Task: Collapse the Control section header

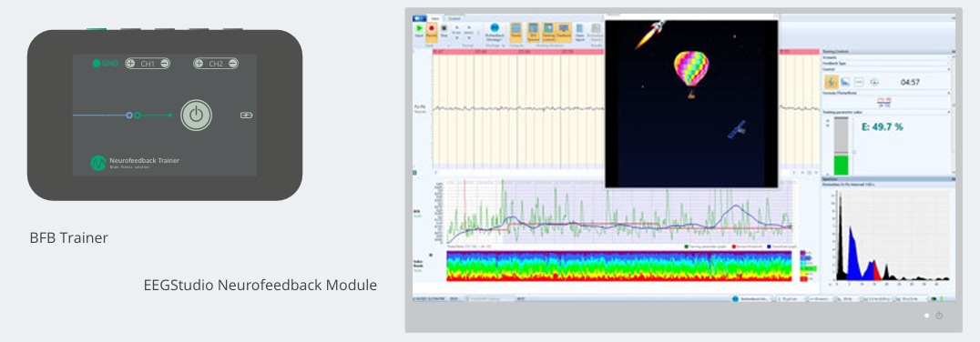Action: pos(886,69)
